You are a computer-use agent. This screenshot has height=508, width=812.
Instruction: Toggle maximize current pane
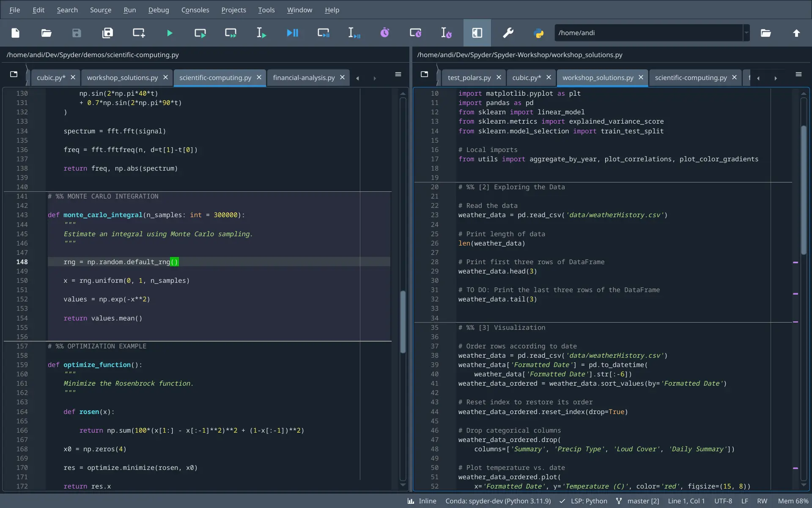pos(477,33)
